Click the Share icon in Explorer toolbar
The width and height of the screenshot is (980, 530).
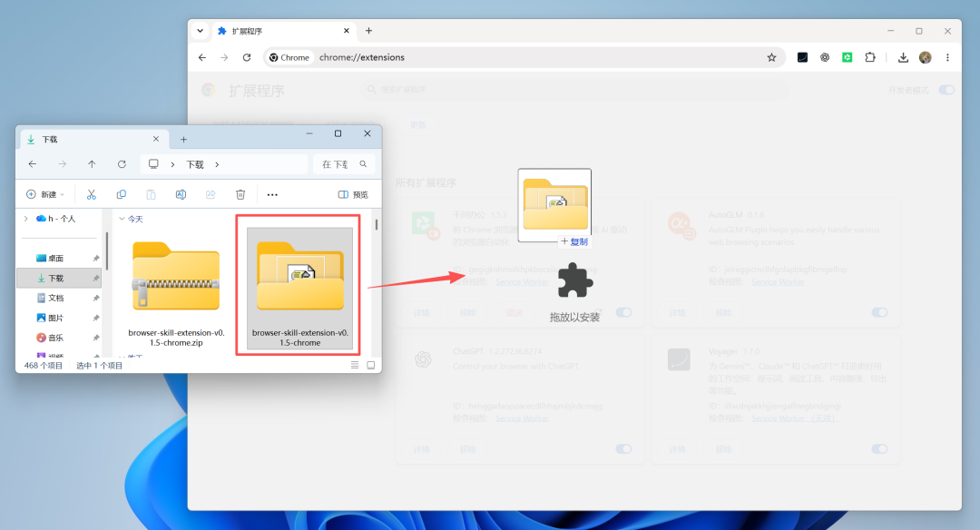211,194
